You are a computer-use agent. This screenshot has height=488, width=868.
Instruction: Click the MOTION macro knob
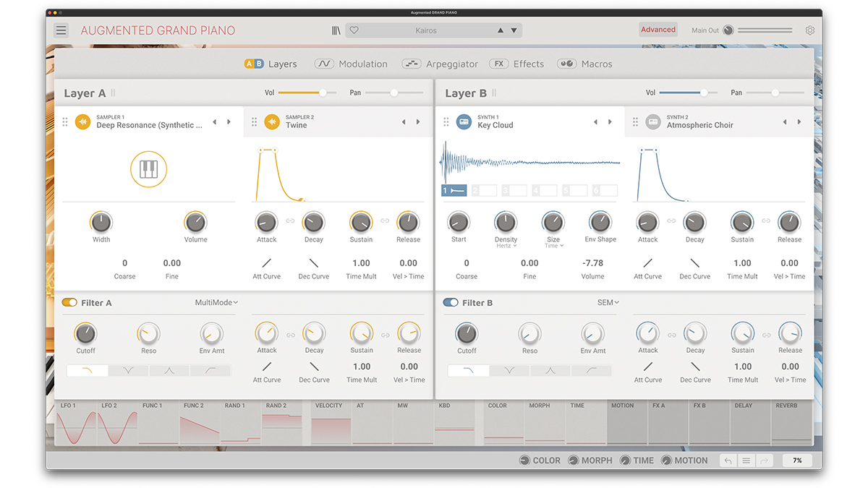point(667,461)
